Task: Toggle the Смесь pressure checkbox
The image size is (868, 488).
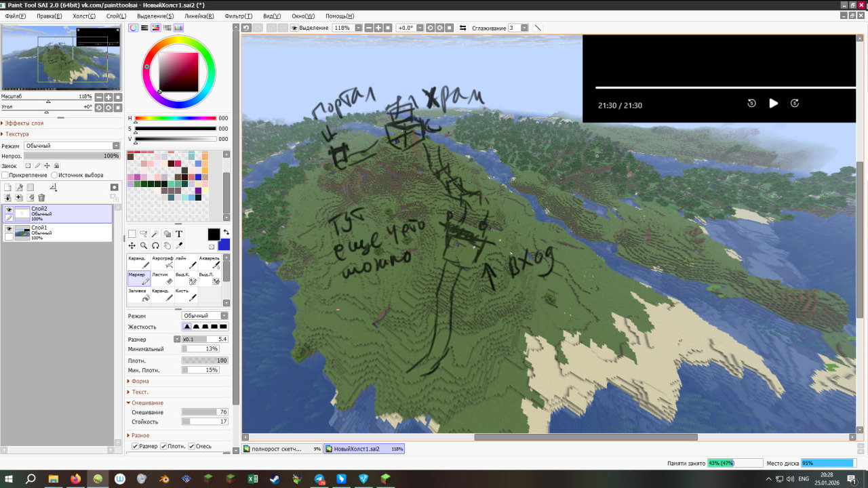Action: pyautogui.click(x=192, y=446)
